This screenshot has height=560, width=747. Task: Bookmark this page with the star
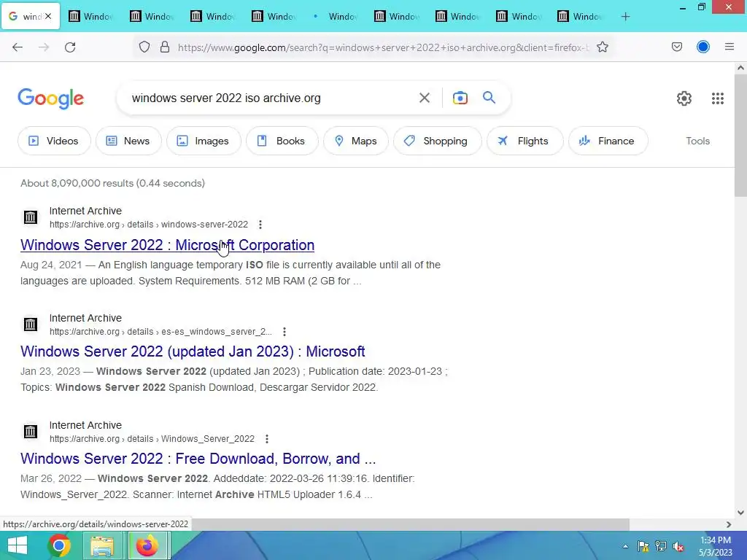603,47
